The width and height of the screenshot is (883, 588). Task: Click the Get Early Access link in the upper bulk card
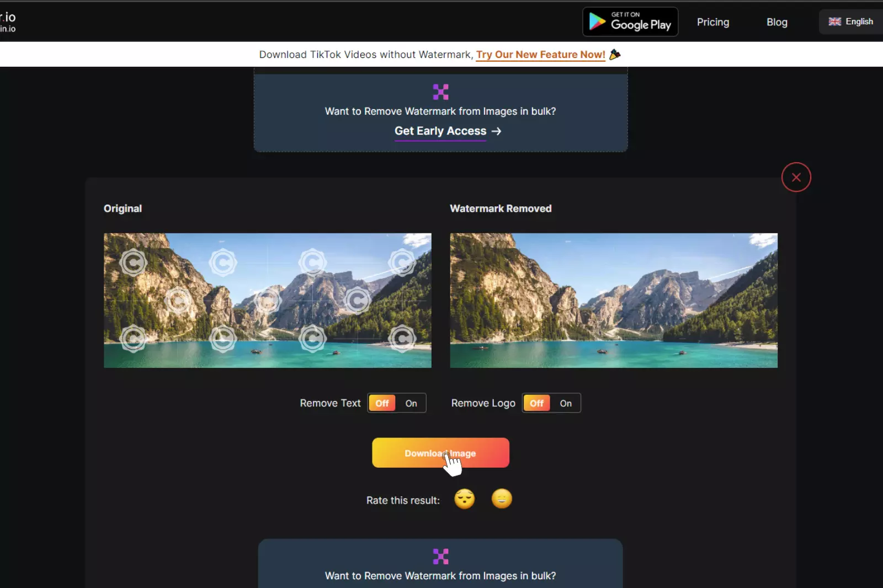pos(440,131)
